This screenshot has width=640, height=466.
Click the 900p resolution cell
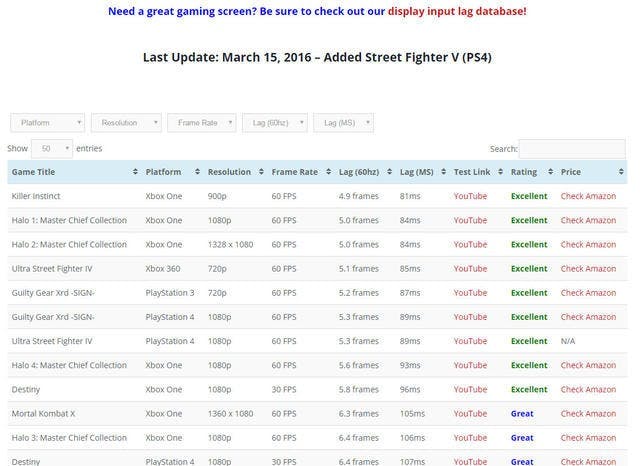(x=217, y=196)
